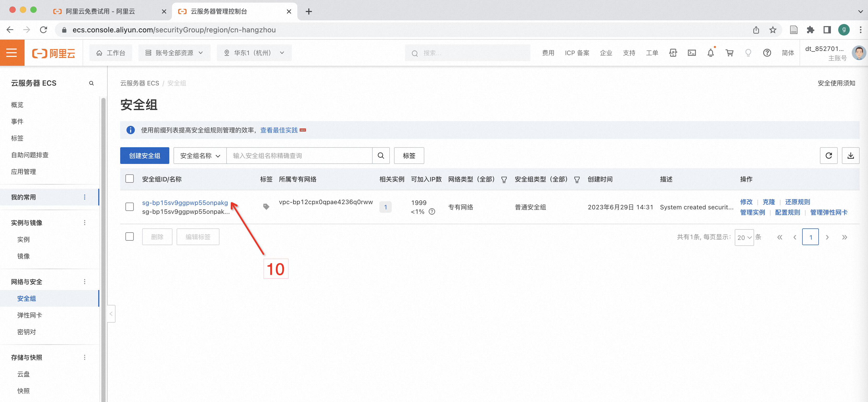The image size is (868, 402).
Task: Switch to the 阿里云免费试用 browser tab
Action: click(100, 11)
